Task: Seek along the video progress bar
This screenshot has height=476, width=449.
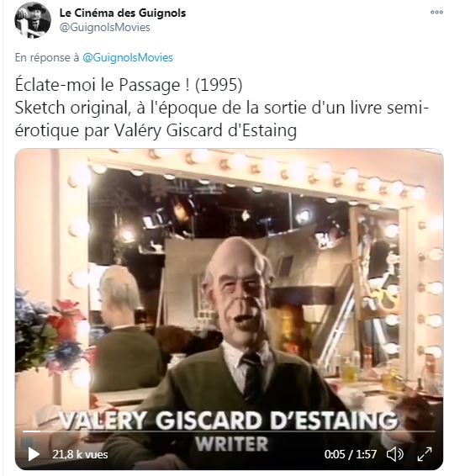Action: [x=229, y=431]
